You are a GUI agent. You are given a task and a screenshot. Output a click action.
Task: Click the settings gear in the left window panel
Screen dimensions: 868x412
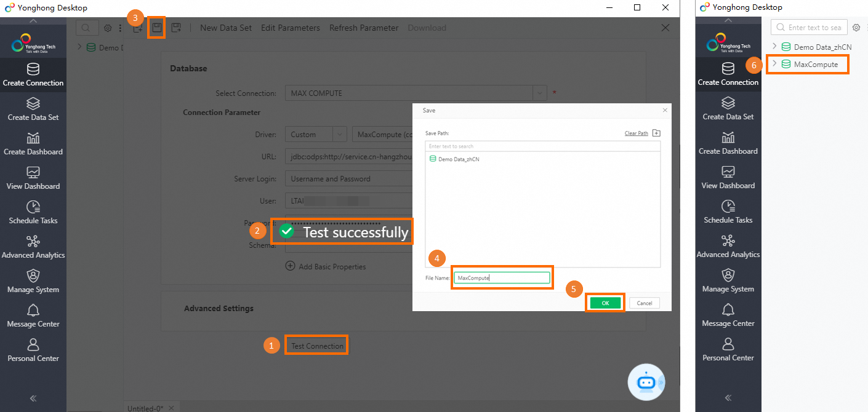click(108, 28)
